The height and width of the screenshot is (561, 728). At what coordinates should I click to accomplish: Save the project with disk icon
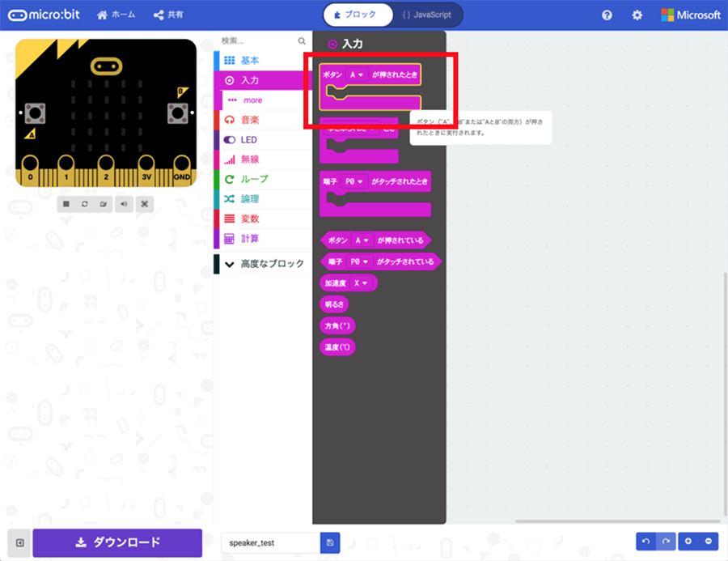330,543
